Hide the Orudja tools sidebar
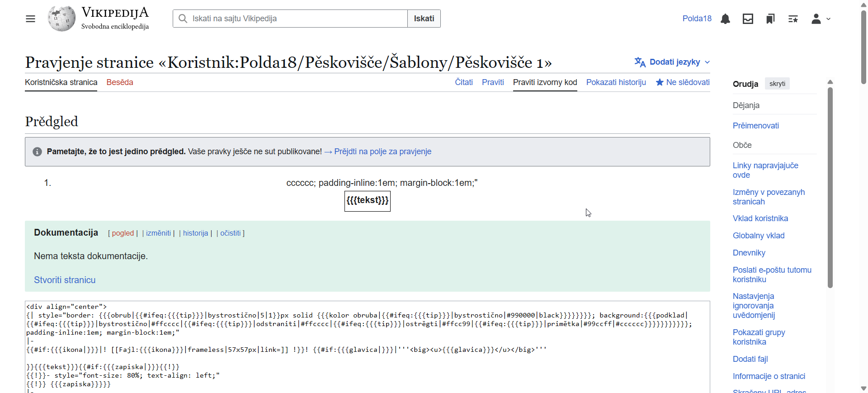The image size is (868, 393). (x=777, y=84)
